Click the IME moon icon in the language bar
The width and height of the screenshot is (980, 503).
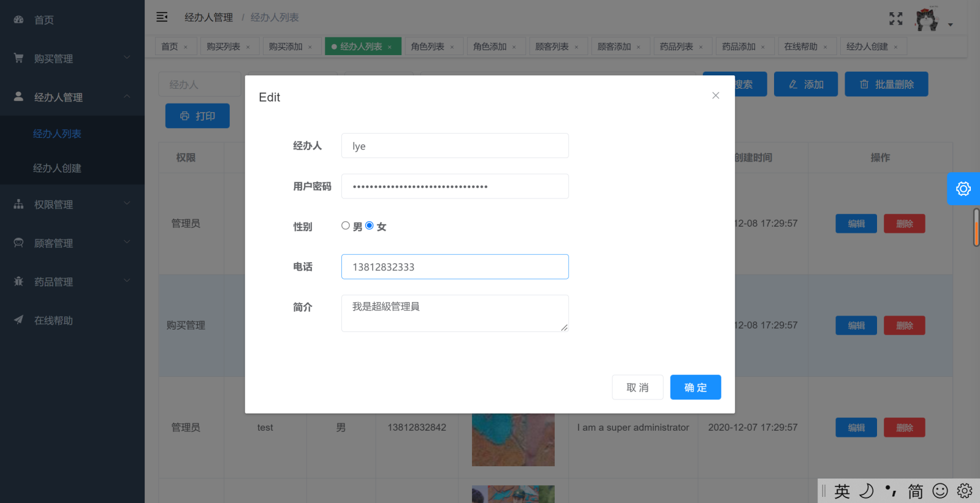pyautogui.click(x=866, y=491)
